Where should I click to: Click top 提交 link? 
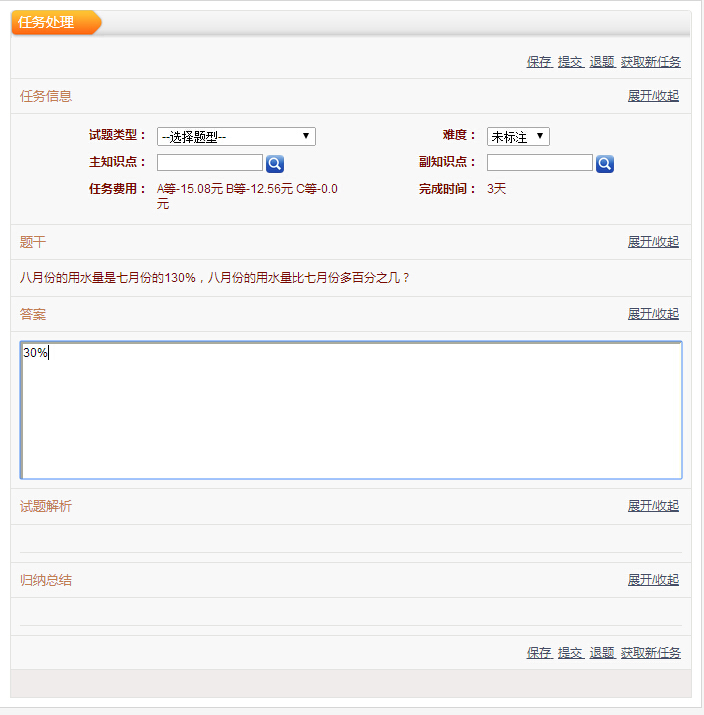tap(570, 62)
